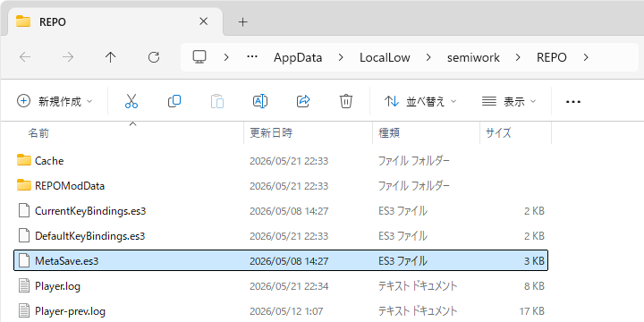Click the 3 KB size value
Image resolution: width=644 pixels, height=322 pixels.
534,261
